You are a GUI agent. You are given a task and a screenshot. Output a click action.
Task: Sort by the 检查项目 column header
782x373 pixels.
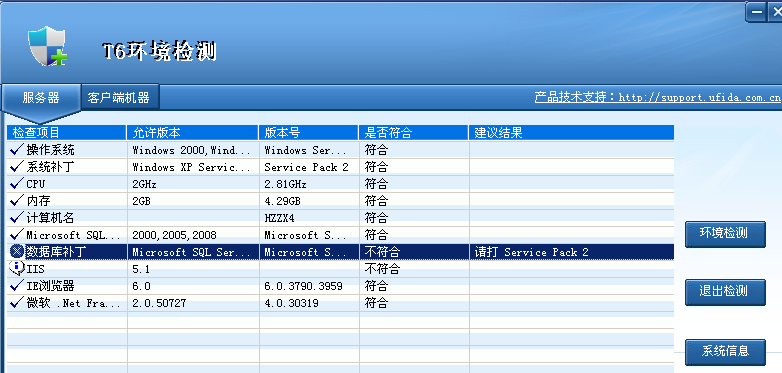pos(66,132)
